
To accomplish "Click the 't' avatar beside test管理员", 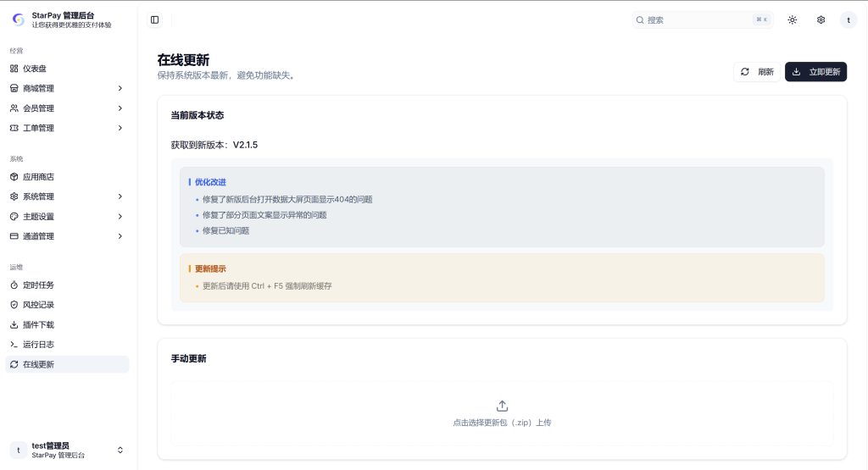I will [x=19, y=450].
